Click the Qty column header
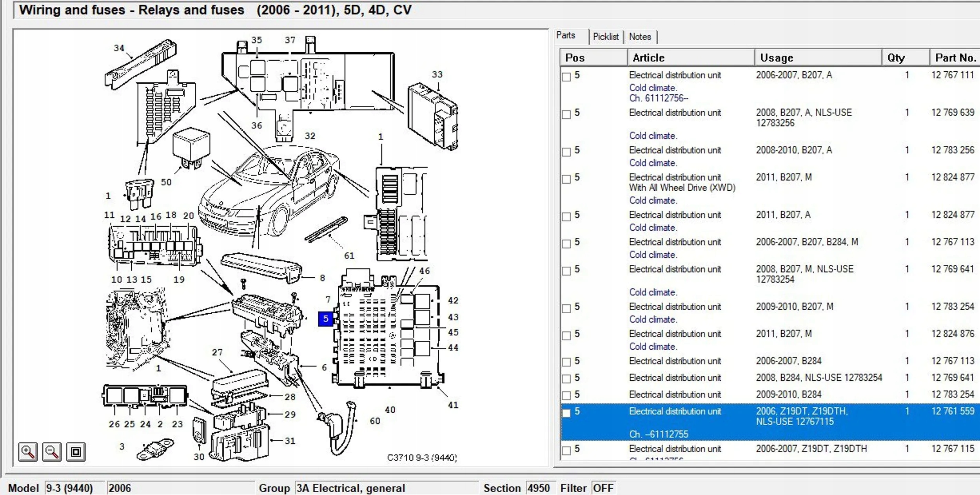The height and width of the screenshot is (495, 980). click(x=906, y=58)
